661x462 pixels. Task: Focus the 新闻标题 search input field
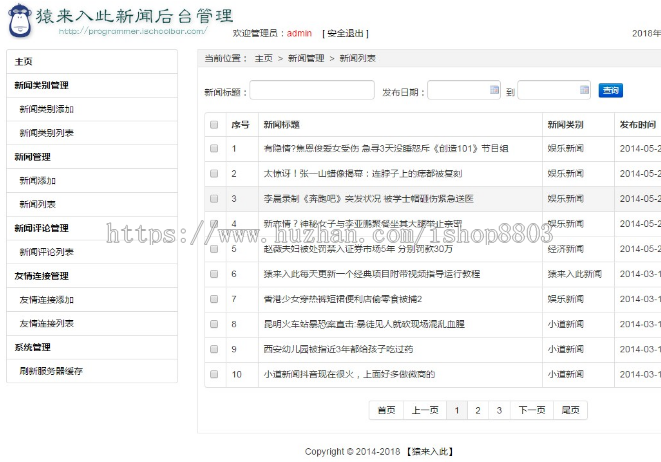[311, 91]
